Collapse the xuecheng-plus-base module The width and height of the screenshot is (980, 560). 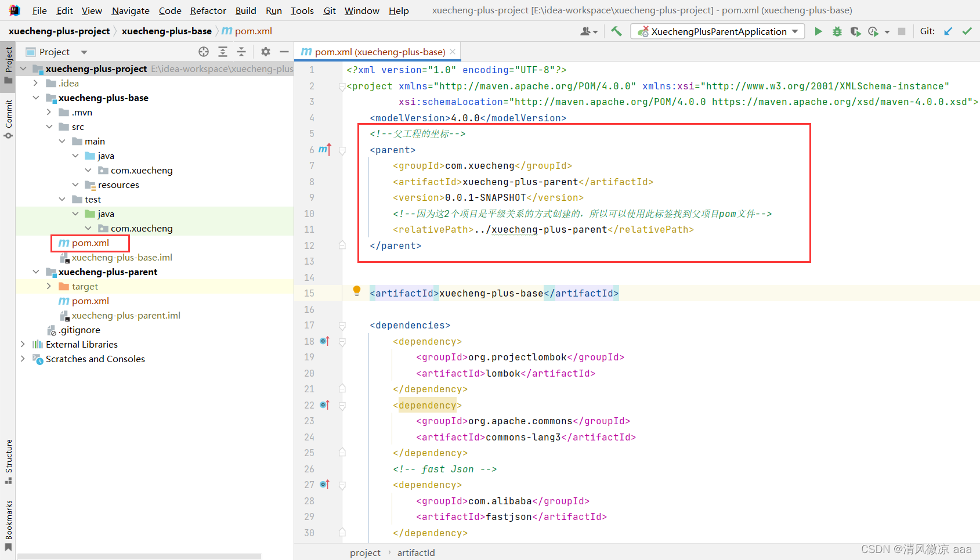coord(36,97)
